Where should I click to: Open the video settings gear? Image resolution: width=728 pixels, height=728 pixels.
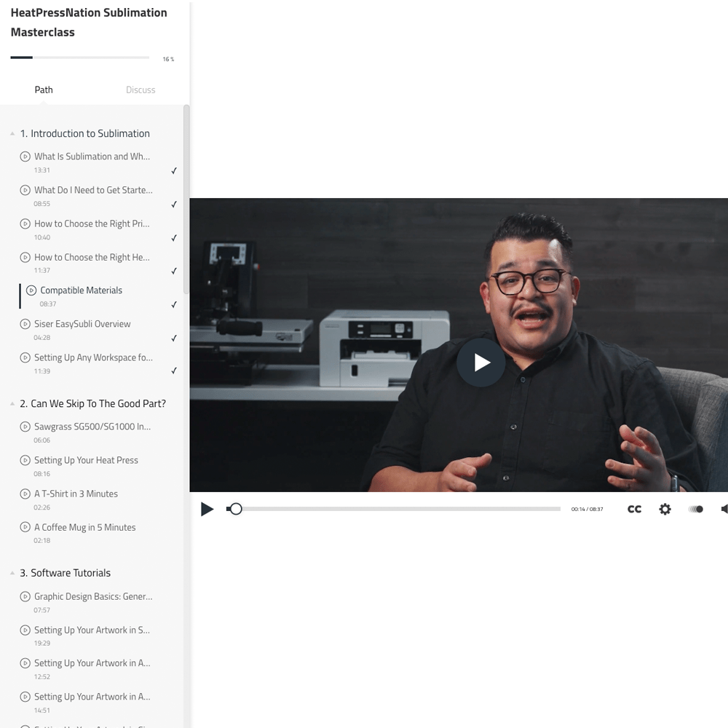[665, 509]
